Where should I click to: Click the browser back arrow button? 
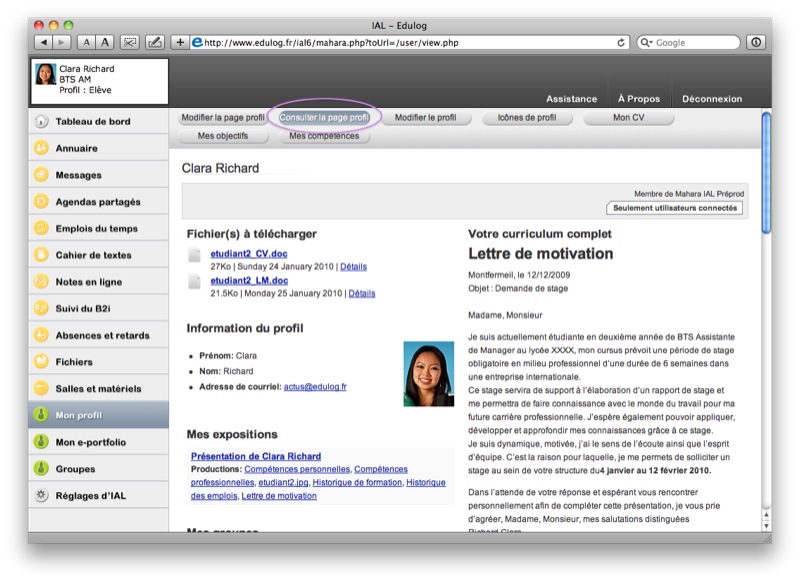pyautogui.click(x=43, y=42)
